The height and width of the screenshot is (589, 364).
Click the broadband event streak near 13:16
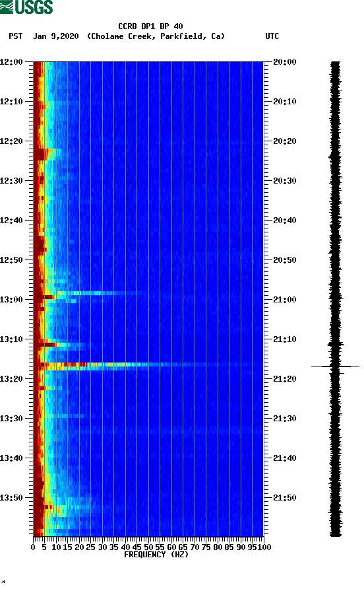(148, 364)
